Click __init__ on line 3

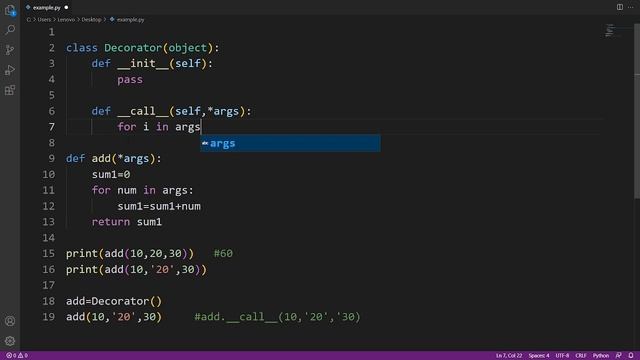(143, 64)
